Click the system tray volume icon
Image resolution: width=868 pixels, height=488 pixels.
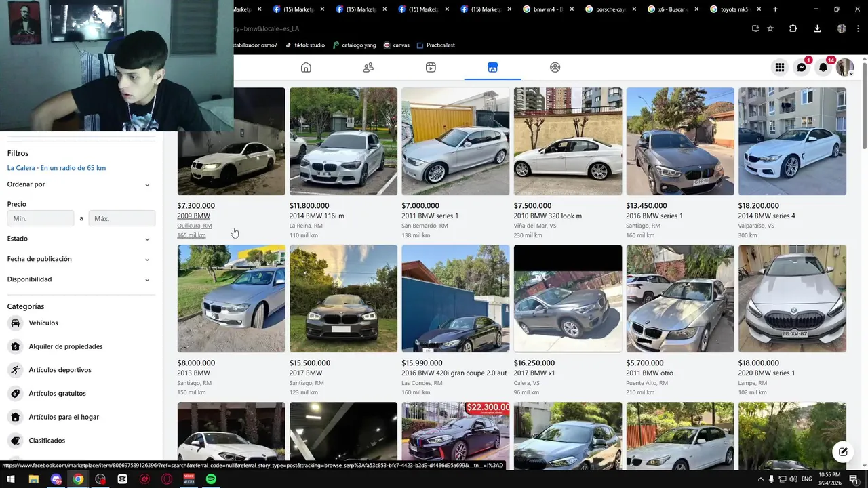pos(793,479)
